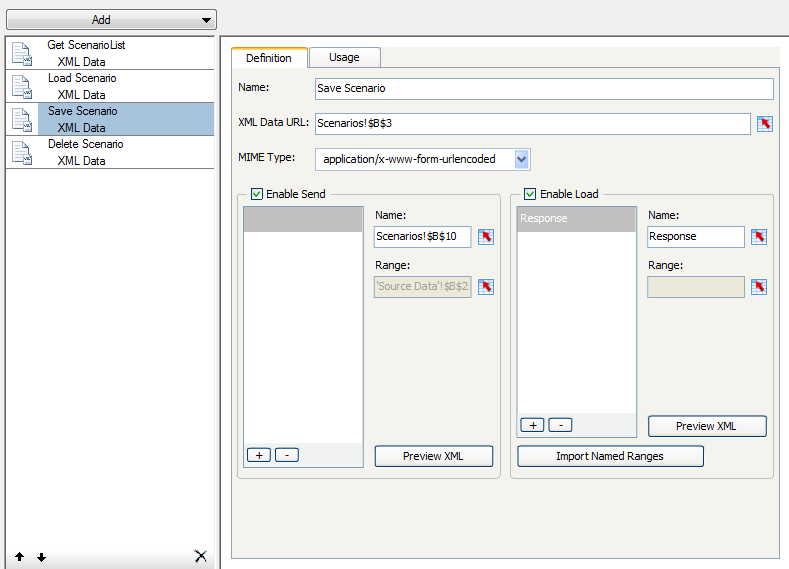Click cell selector icon beside Send Name field
Viewport: 789px width, 569px height.
(x=486, y=237)
